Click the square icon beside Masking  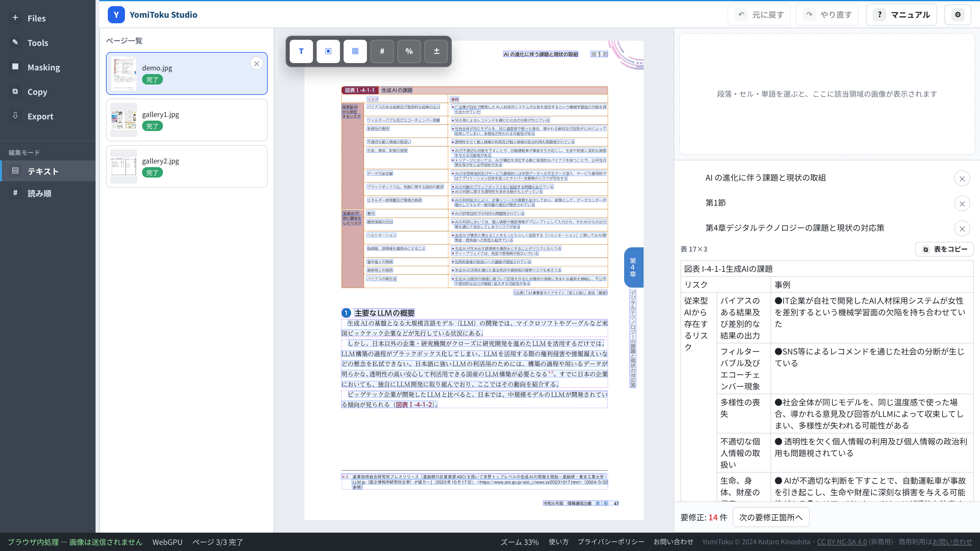point(15,66)
